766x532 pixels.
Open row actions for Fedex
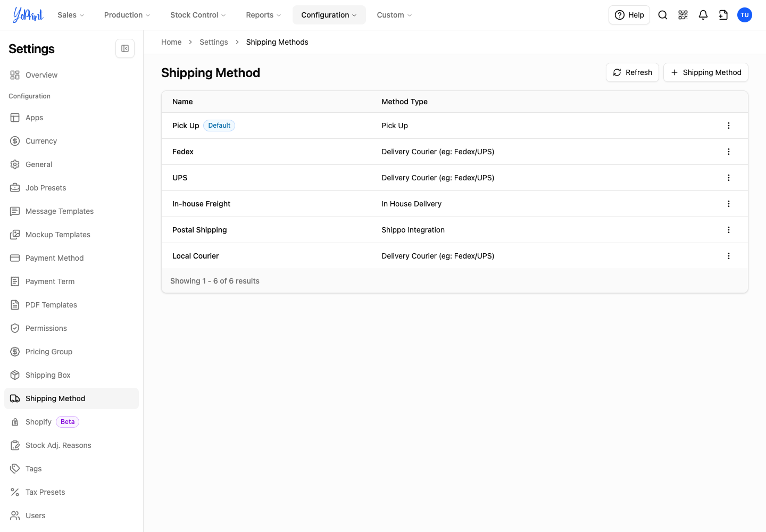click(x=729, y=152)
